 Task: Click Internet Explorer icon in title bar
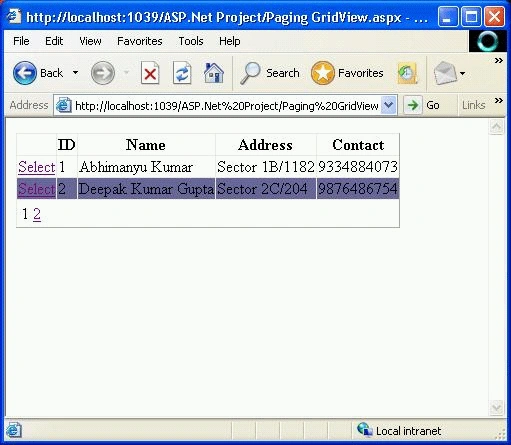click(14, 16)
